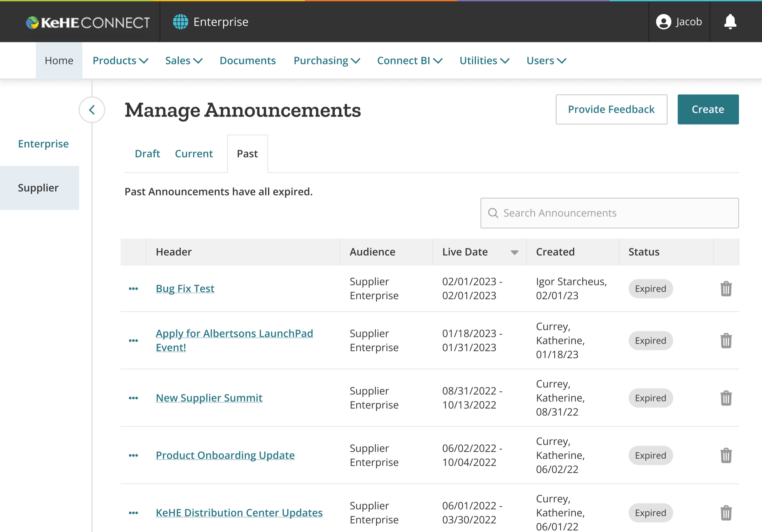Expand the Purchasing menu
The height and width of the screenshot is (532, 762).
[327, 60]
